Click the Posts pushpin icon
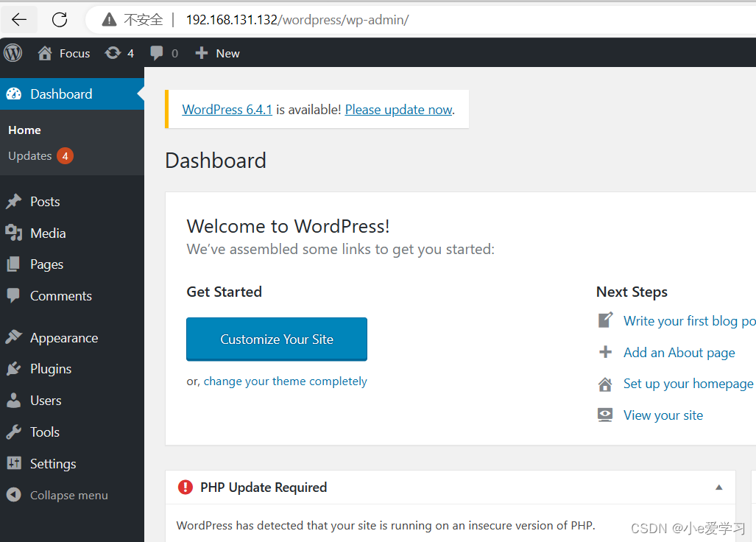The image size is (756, 542). click(x=14, y=202)
